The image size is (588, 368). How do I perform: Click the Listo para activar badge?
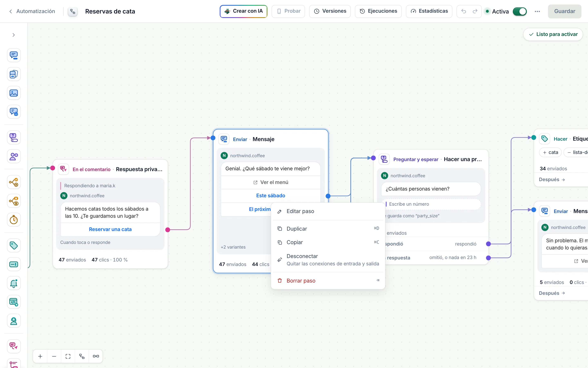pyautogui.click(x=553, y=34)
